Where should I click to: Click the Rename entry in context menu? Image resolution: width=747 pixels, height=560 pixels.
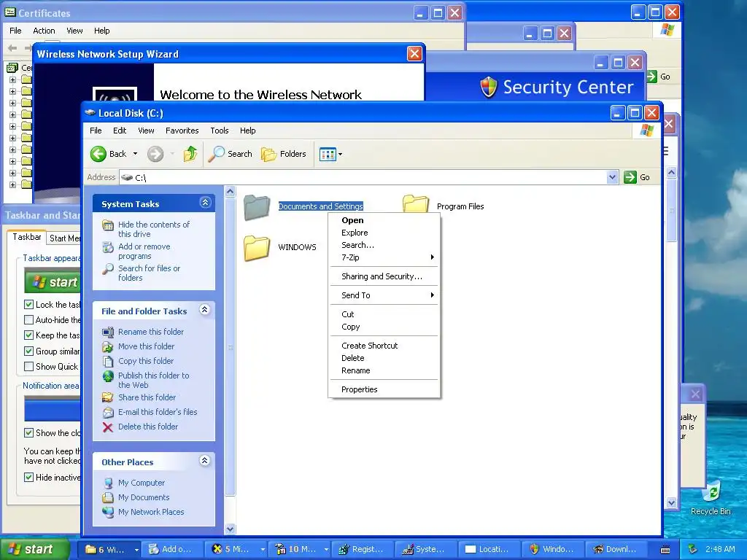(355, 371)
